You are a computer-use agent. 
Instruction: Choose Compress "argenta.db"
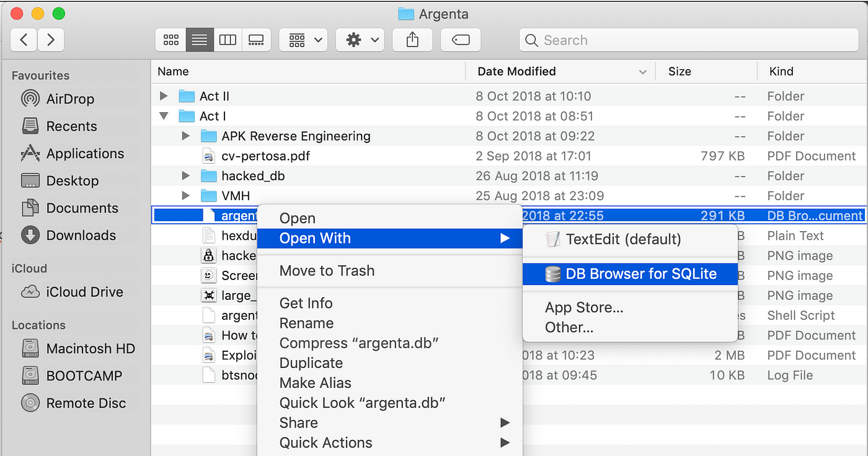pos(390,343)
